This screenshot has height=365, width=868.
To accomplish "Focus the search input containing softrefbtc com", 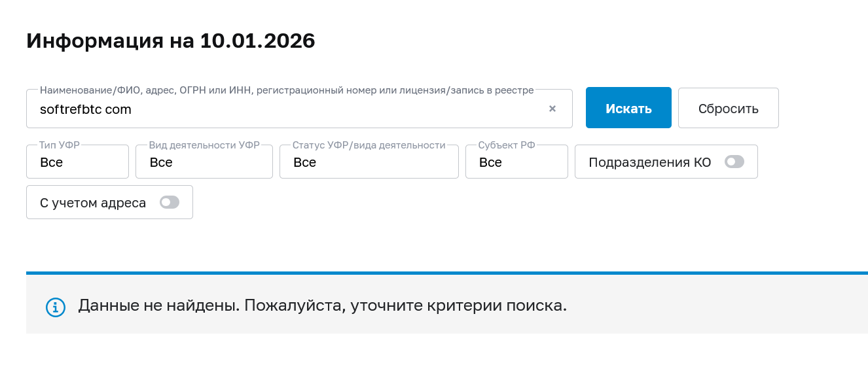I will pos(288,110).
